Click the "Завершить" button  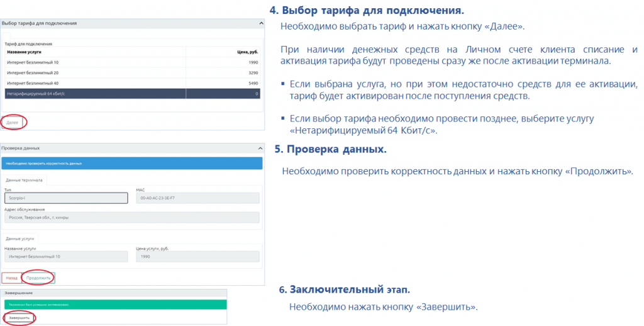pos(19,318)
